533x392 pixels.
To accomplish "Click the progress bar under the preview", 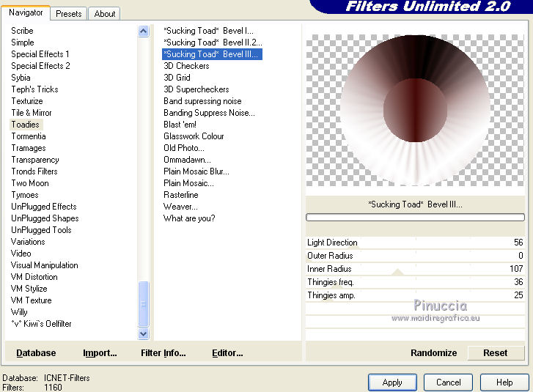I will pos(415,218).
